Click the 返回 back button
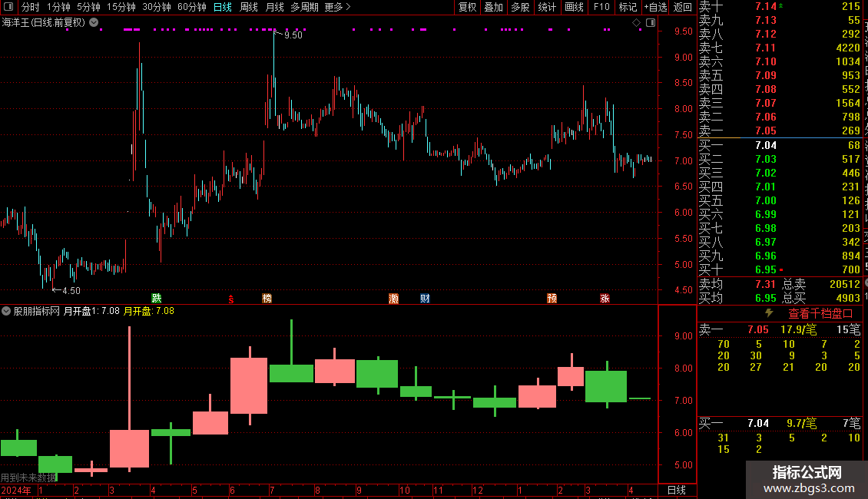The image size is (868, 499). tap(683, 7)
